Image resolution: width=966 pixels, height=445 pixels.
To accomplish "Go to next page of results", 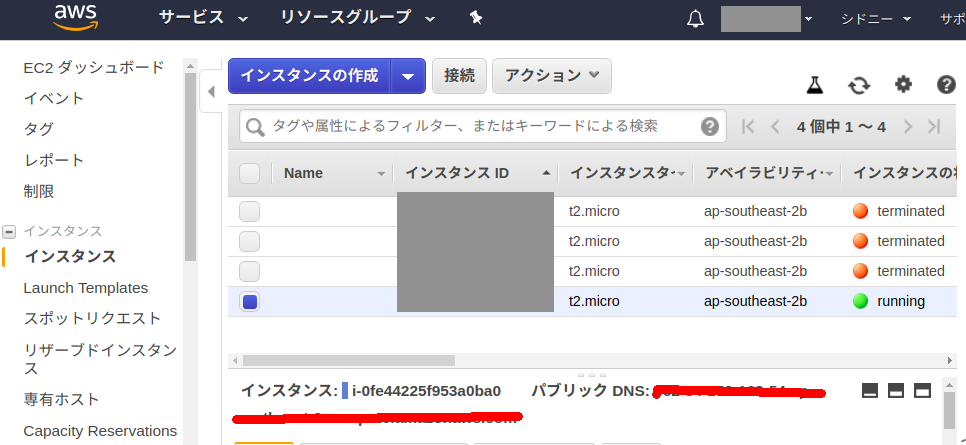I will click(907, 127).
